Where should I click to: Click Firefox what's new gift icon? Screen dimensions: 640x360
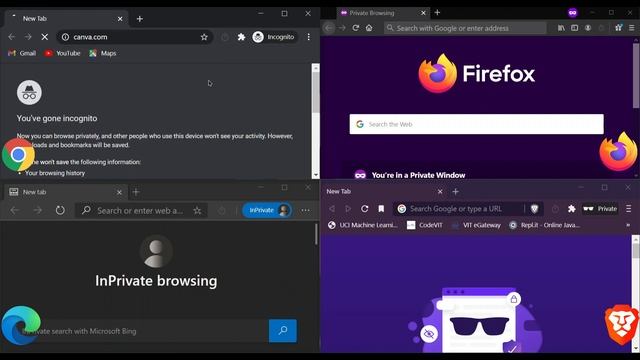pyautogui.click(x=619, y=28)
